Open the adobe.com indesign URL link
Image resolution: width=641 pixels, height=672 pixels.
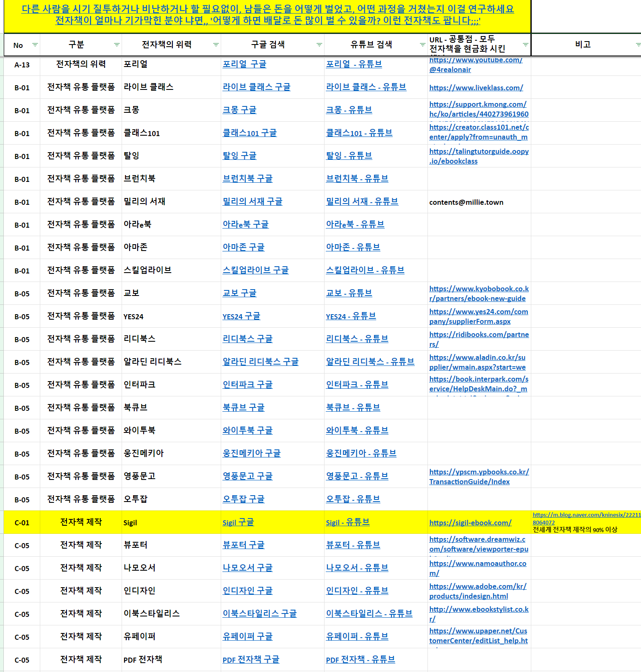click(478, 591)
